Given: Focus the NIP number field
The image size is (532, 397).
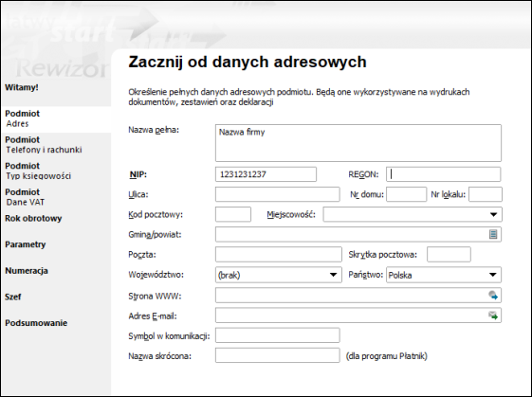Looking at the screenshot, I should point(266,174).
